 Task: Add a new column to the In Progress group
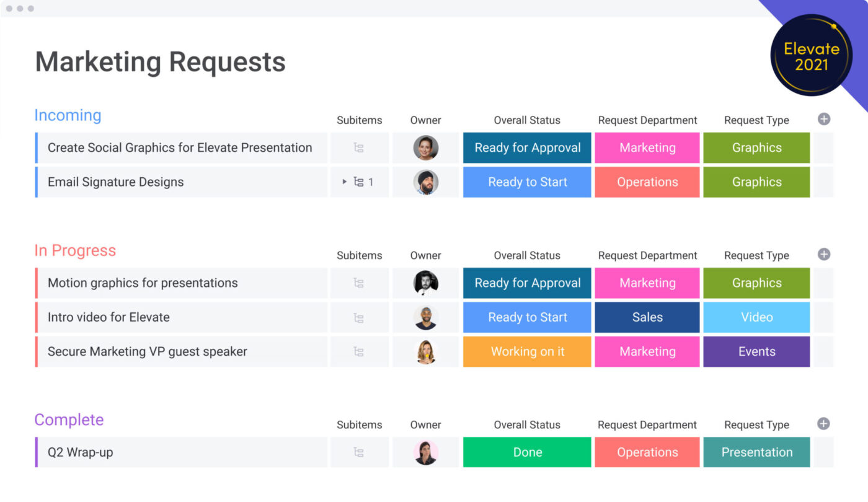click(824, 253)
